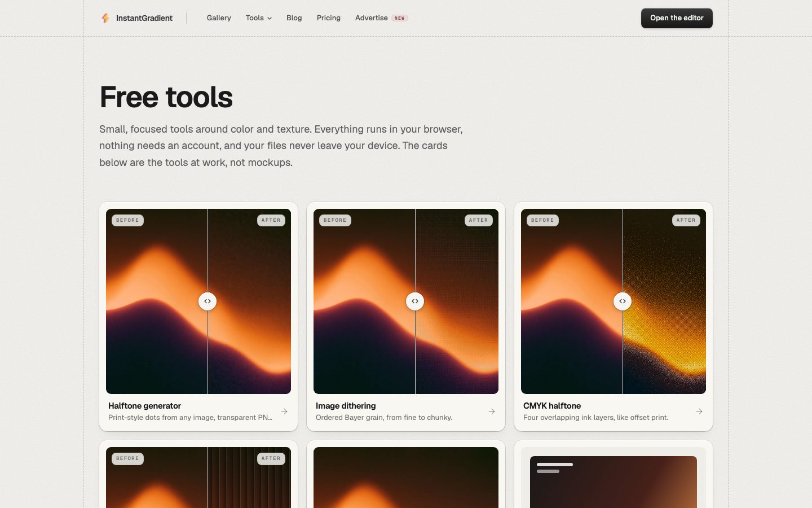Click the BEFORE label on Halftone generator card
The width and height of the screenshot is (812, 508).
127,220
